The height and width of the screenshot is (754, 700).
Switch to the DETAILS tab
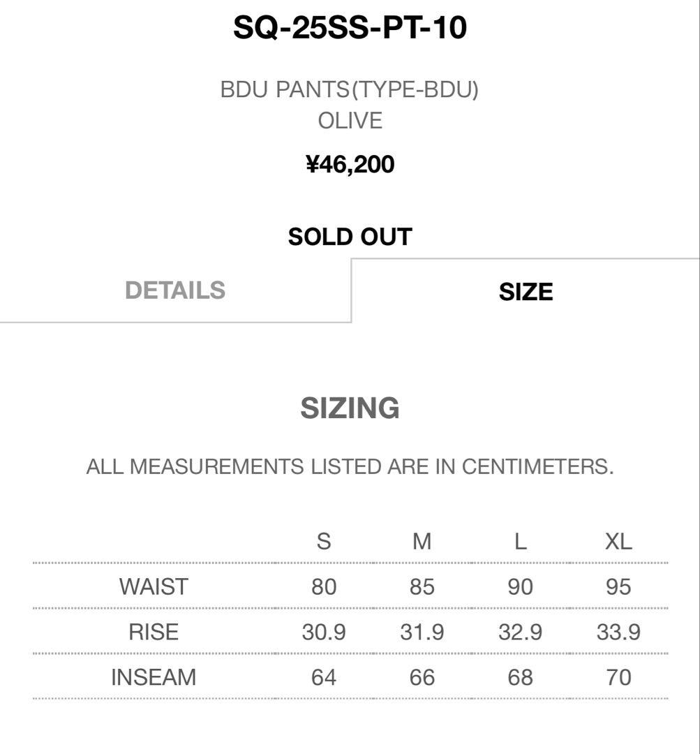tap(175, 290)
